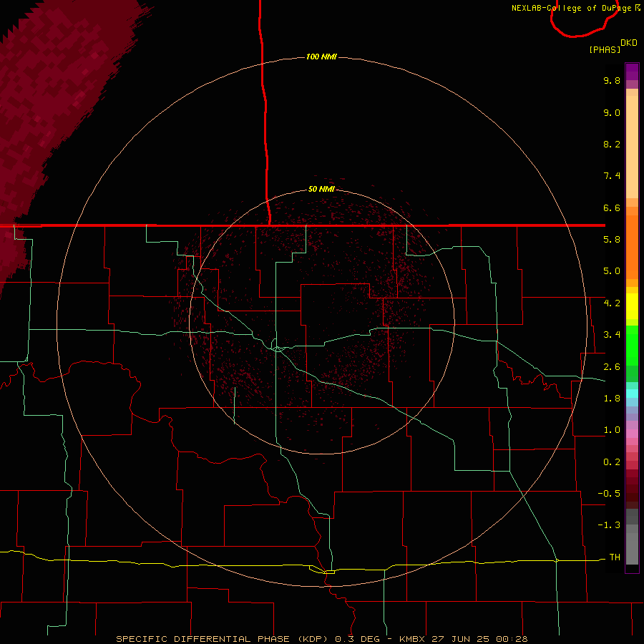The image size is (644, 644).
Task: Click the 8.2 legend value
Action: [612, 144]
